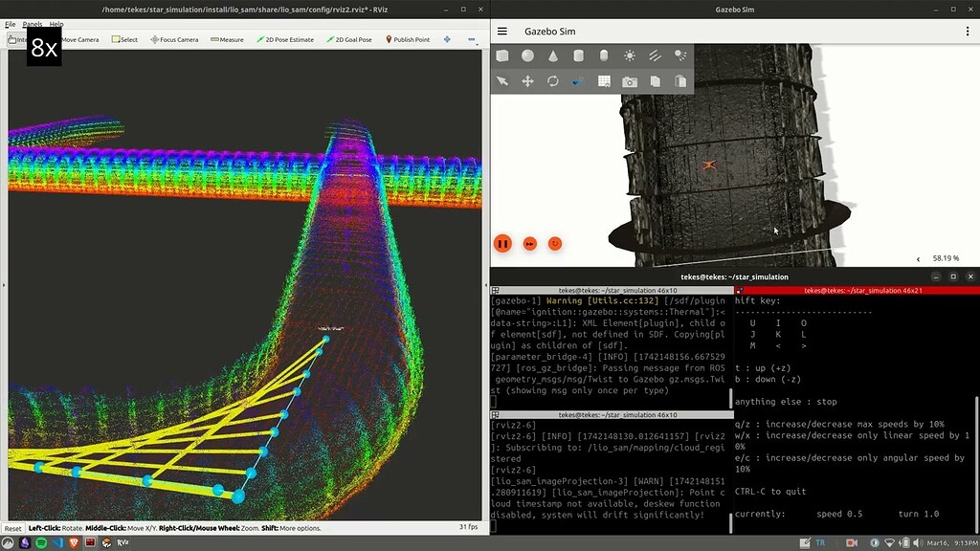Insert a sphere shape in Gazebo
The image size is (980, 551).
tap(527, 55)
